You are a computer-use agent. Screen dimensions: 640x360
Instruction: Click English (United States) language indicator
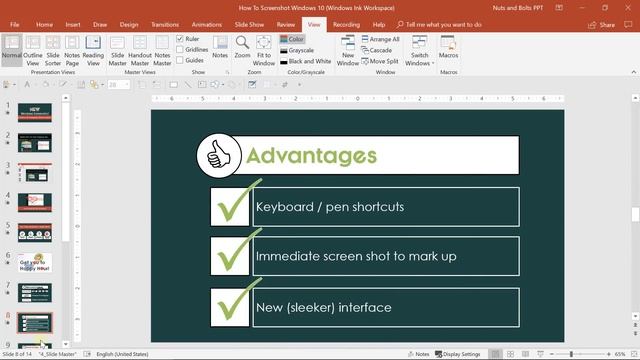(x=122, y=354)
